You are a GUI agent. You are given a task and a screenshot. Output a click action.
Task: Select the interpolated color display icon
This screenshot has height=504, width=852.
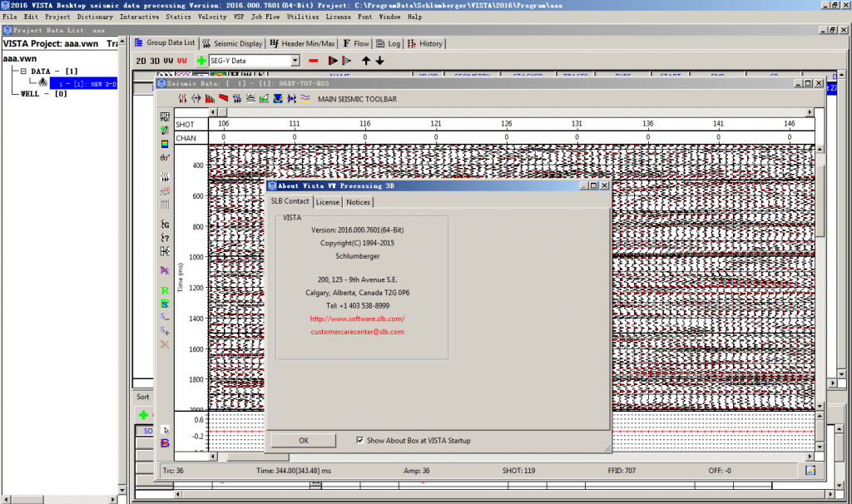(x=278, y=99)
